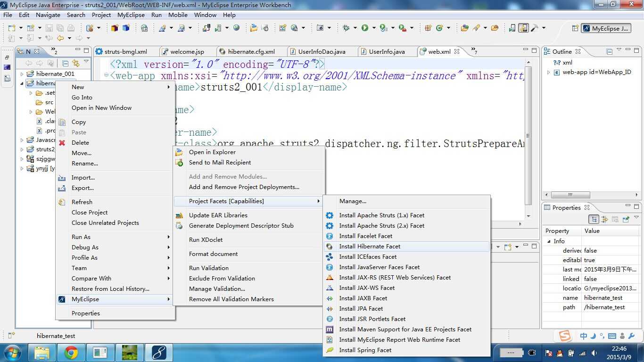The image size is (644, 362).
Task: Click the yellow Refresh icon in context menu
Action: [62, 202]
